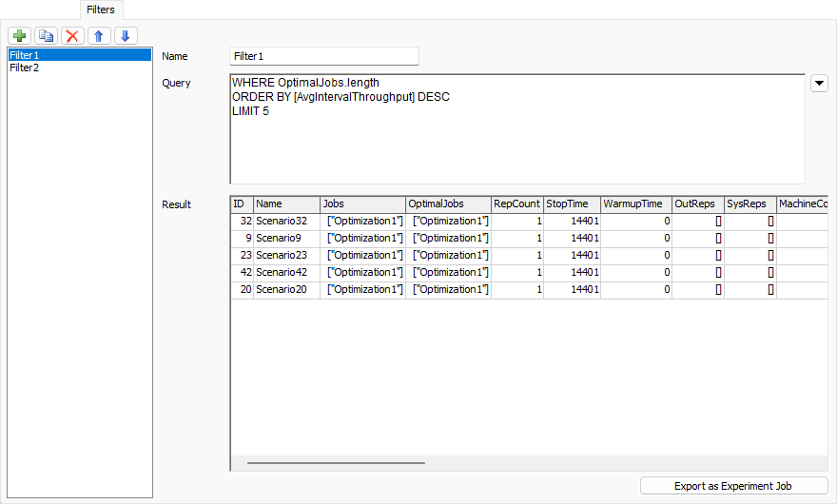Image resolution: width=837 pixels, height=504 pixels.
Task: Click the Name field containing Filter1
Action: coord(323,56)
